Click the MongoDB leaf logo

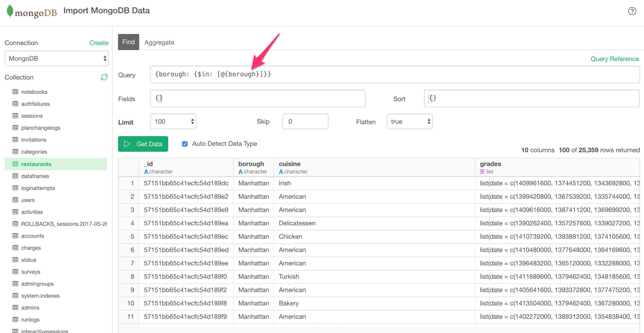(x=10, y=11)
